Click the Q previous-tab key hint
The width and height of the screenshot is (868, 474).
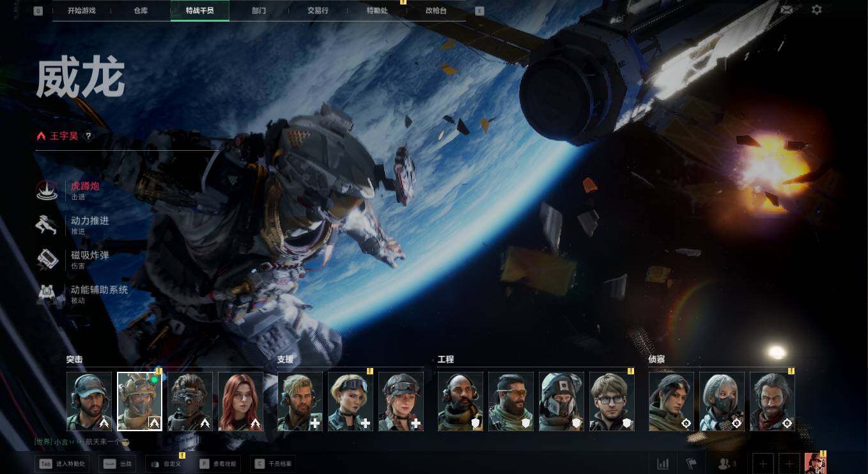(38, 11)
